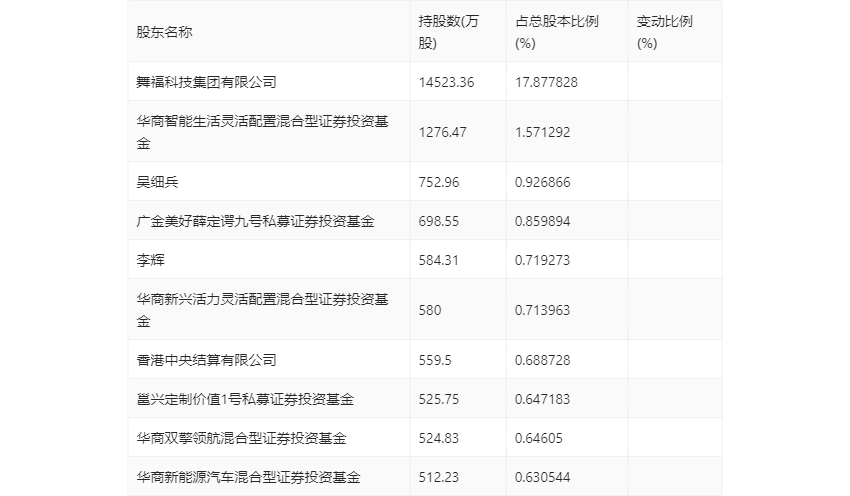The width and height of the screenshot is (850, 496).
Task: Click the value 752.96
Action: tap(439, 182)
